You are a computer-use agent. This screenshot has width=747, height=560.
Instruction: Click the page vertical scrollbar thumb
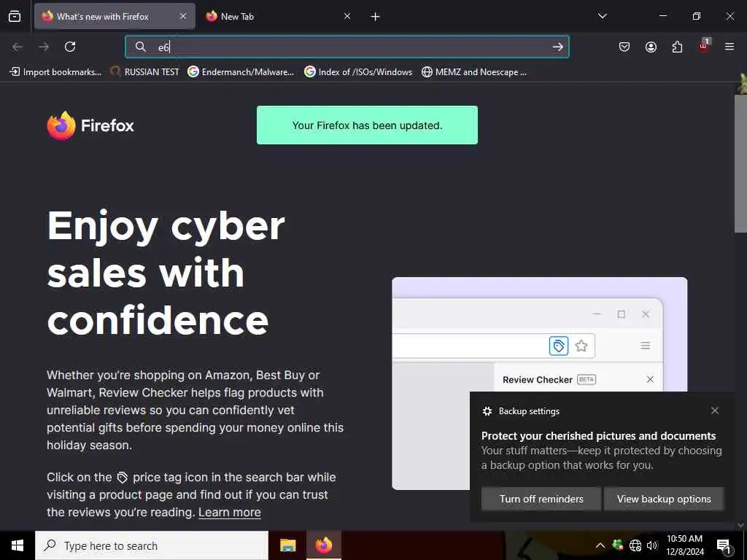(x=740, y=163)
